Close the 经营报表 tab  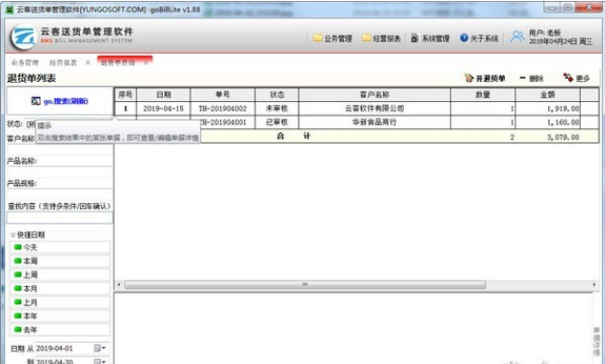coord(88,63)
